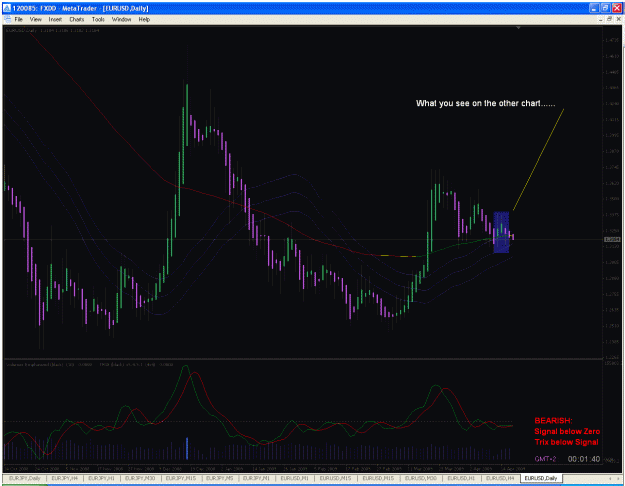Click the EURUSD,Daily OHLC header text
The image size is (625, 486).
[x=52, y=30]
